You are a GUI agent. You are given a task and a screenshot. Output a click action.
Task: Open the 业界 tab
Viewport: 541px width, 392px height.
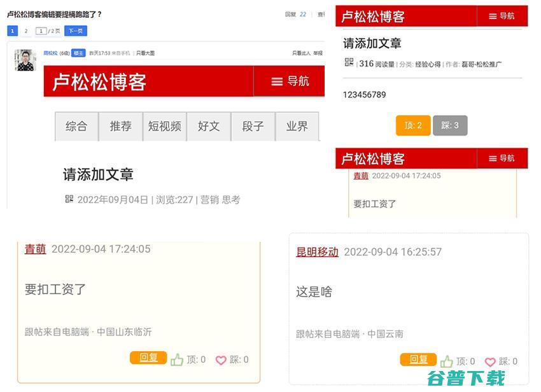[x=297, y=126]
